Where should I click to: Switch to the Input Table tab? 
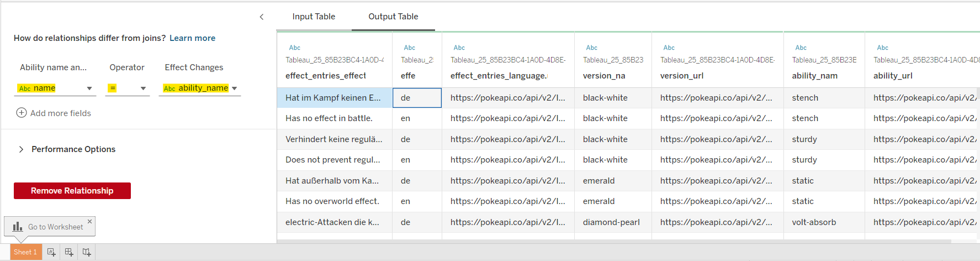click(314, 17)
